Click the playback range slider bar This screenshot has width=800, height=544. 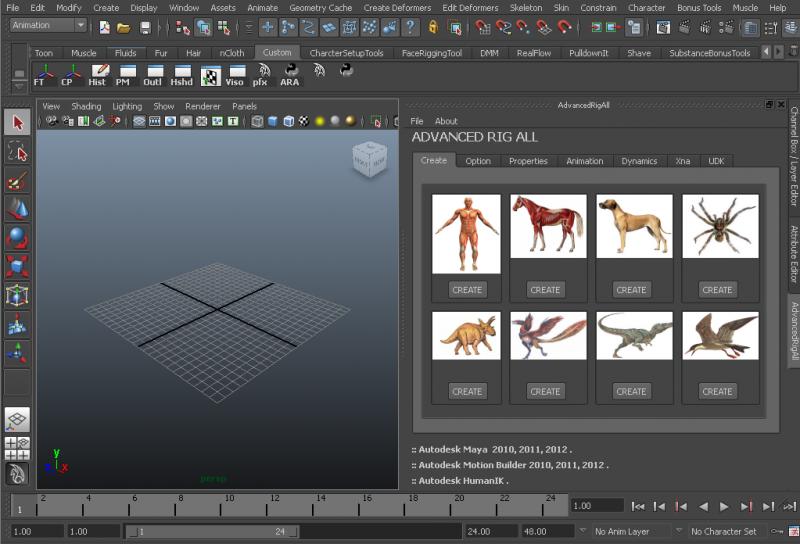(x=212, y=532)
